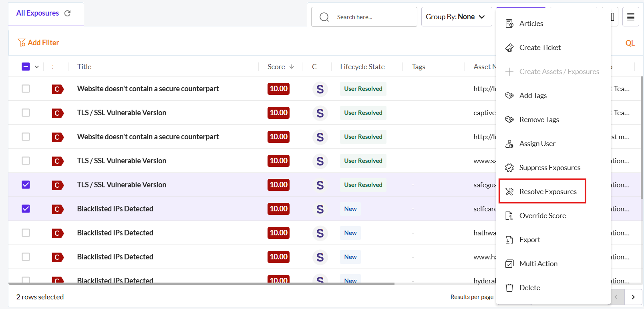Click the Suppress Exposures badge icon
Screen dimensions: 644x309
pos(509,168)
